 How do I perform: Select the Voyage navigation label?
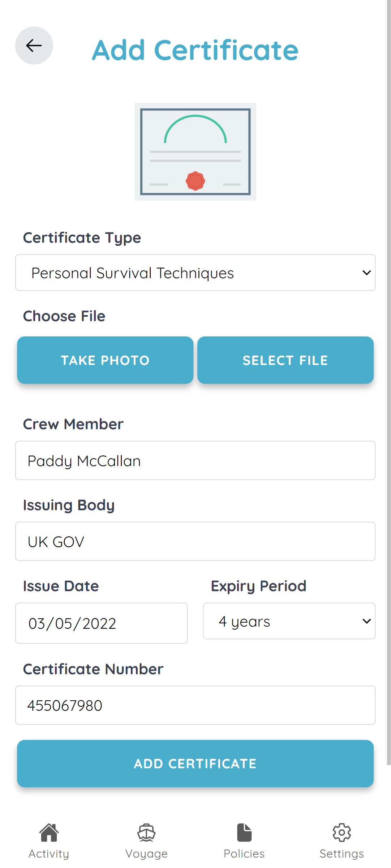point(146,853)
